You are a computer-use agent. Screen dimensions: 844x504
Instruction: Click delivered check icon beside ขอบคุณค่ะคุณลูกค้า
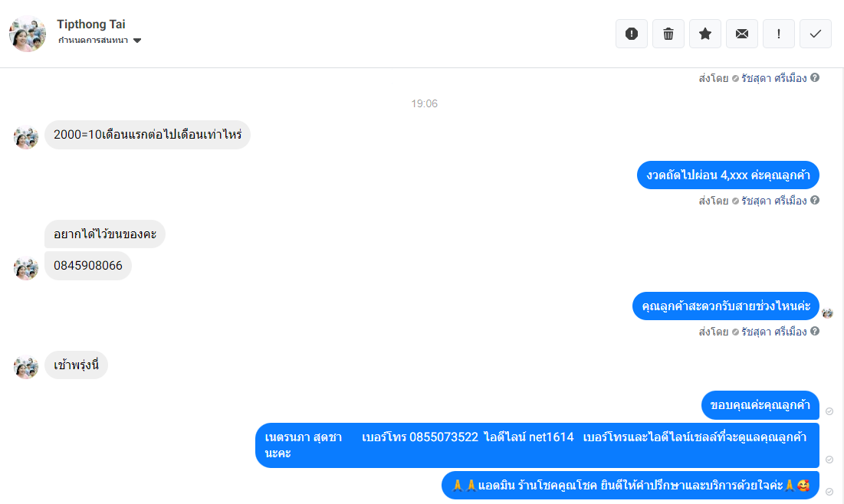(829, 411)
